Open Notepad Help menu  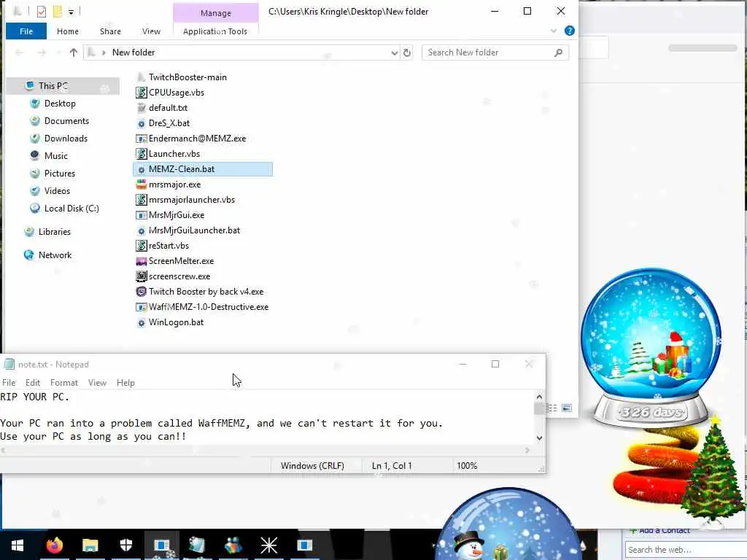coord(125,383)
